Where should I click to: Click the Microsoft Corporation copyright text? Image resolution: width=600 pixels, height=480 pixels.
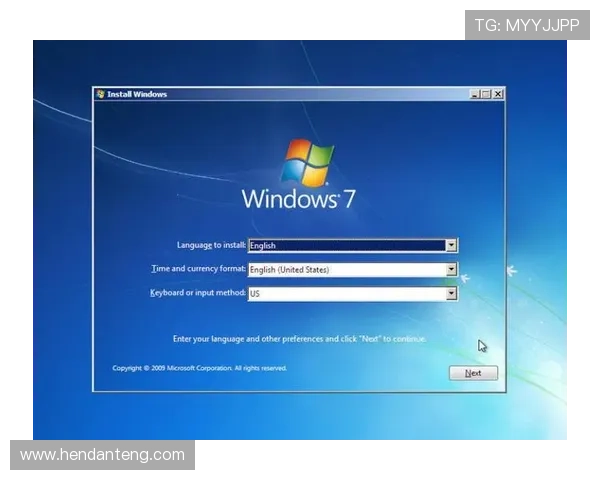click(x=199, y=368)
